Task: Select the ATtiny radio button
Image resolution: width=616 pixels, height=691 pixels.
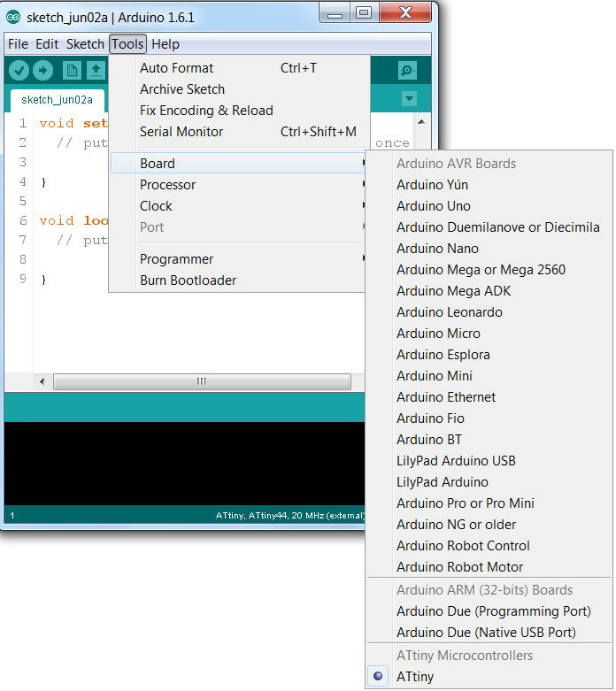Action: coord(378,676)
